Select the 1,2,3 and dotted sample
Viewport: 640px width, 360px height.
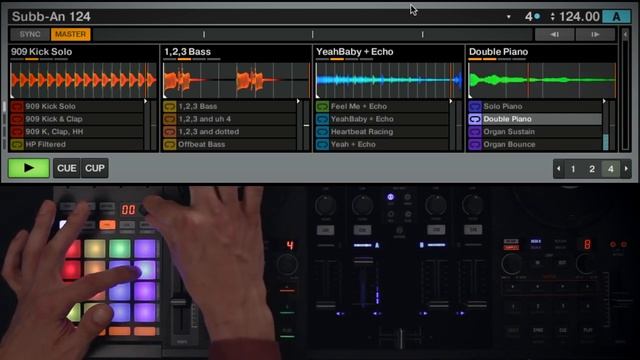click(236, 132)
